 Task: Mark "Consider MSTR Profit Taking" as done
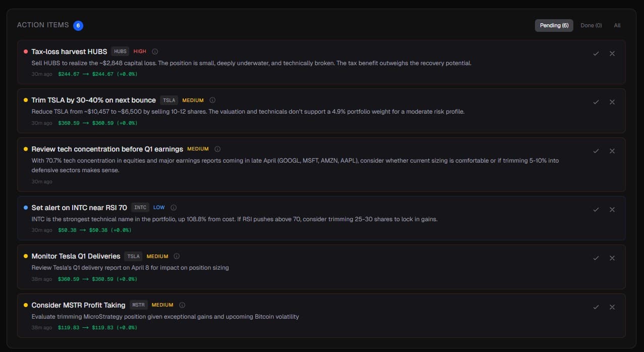[x=596, y=307]
